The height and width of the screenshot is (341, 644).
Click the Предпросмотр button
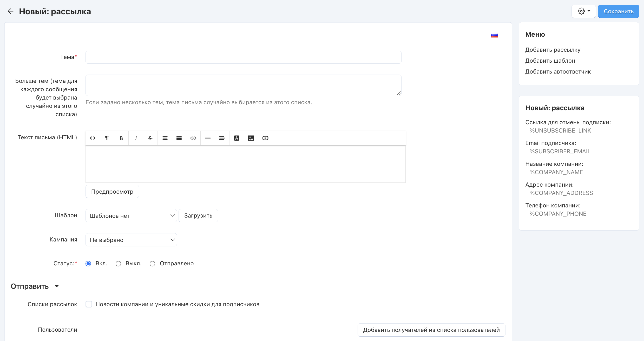(112, 192)
